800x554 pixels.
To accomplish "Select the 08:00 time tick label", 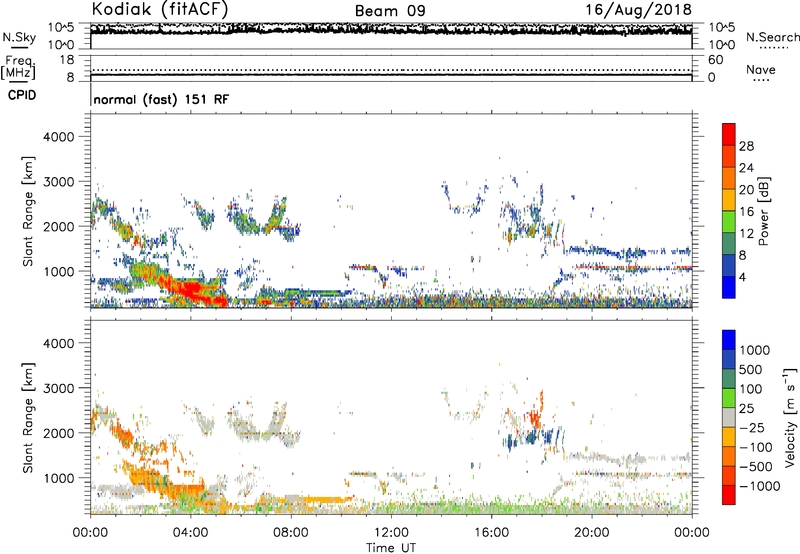I will pos(291,533).
